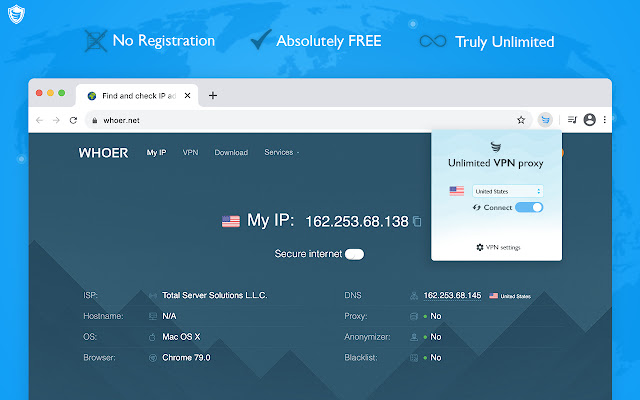Click the Proxy row icon

point(413,316)
